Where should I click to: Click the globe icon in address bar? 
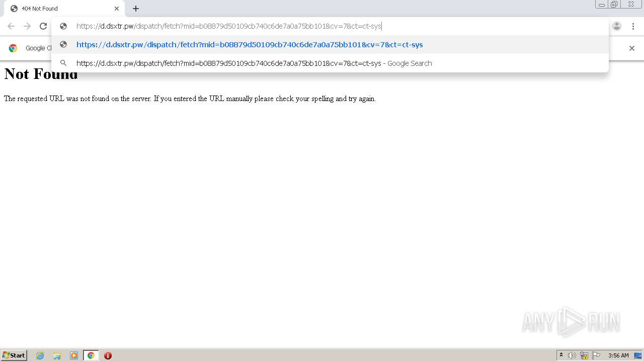coord(63,26)
